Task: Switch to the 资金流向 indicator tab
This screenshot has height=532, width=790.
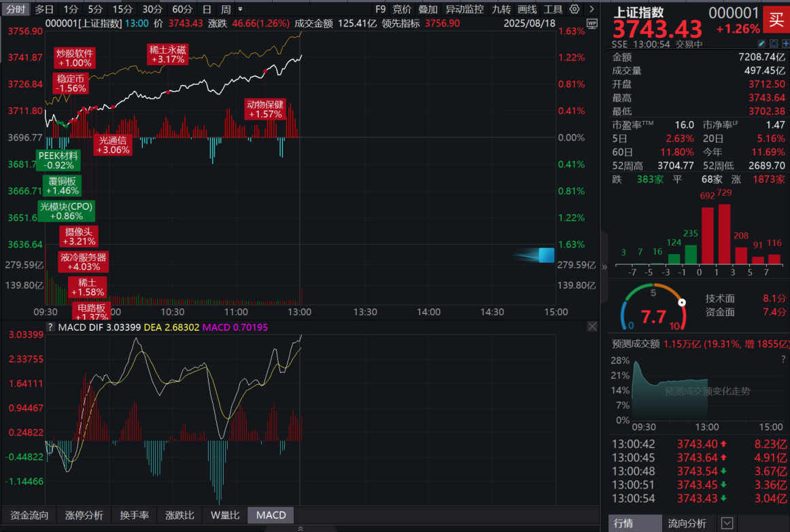Action: coord(29,515)
